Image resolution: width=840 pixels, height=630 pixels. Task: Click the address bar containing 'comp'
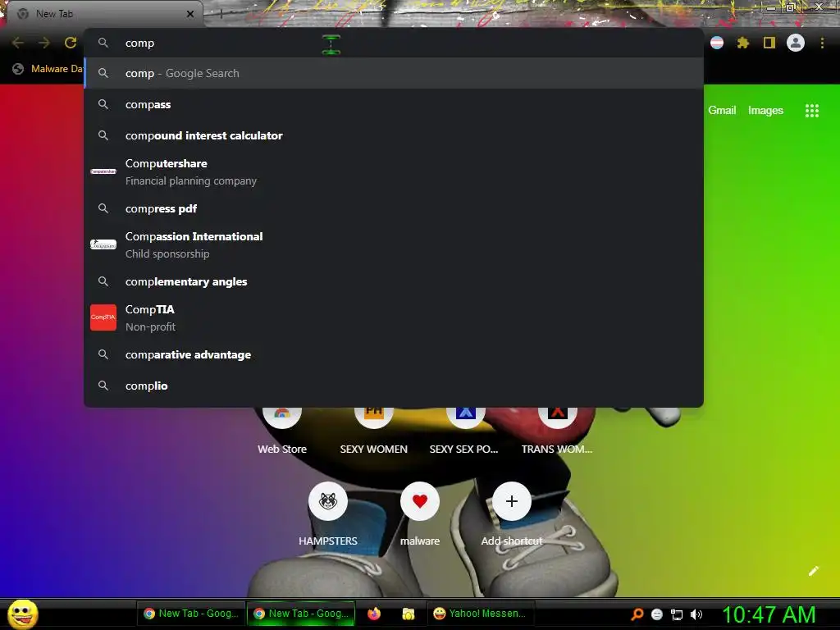(394, 43)
